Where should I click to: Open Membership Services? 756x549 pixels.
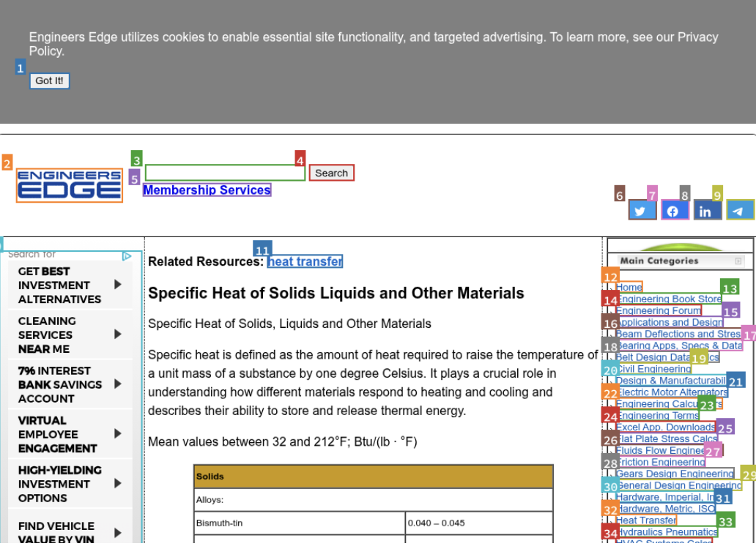(207, 190)
